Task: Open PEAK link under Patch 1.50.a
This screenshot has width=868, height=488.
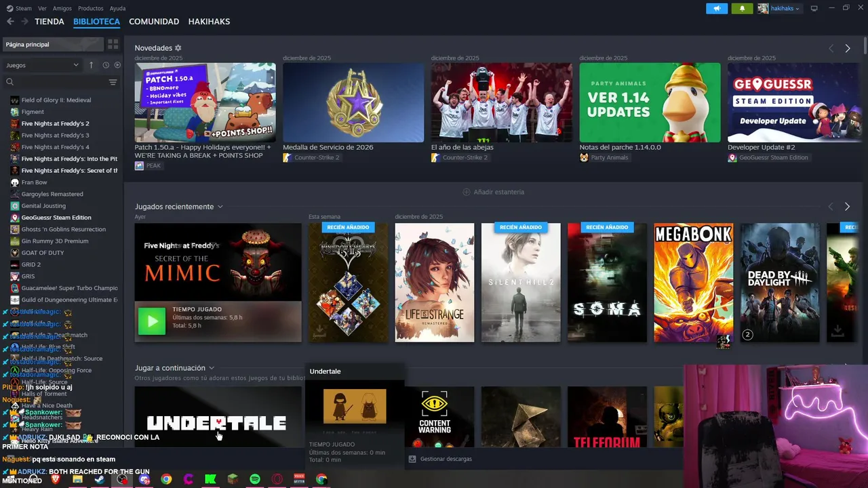Action: coord(149,165)
